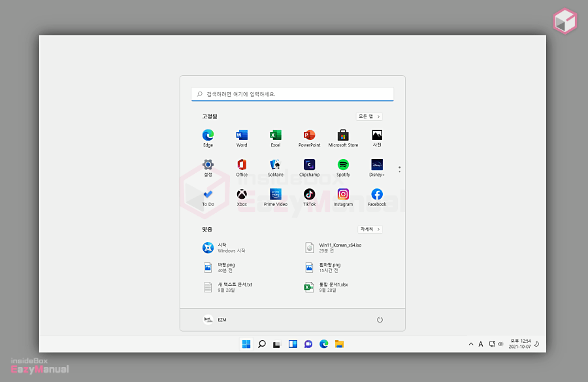
Task: Open the Disney+ app
Action: click(x=377, y=168)
